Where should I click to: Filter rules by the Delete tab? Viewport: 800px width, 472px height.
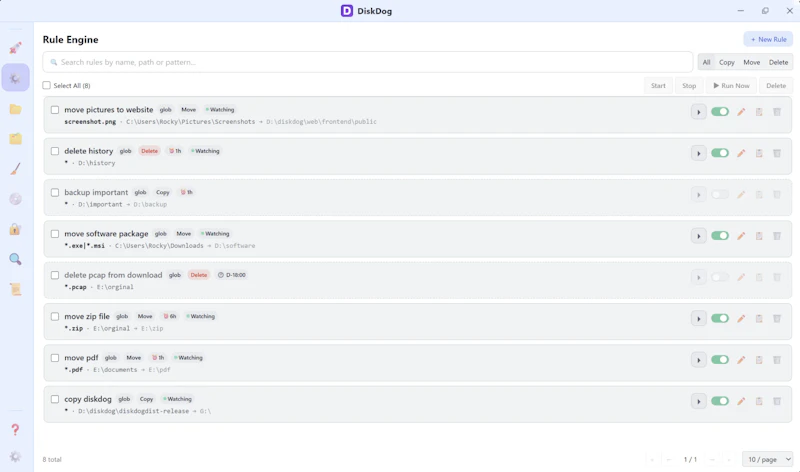[x=779, y=62]
